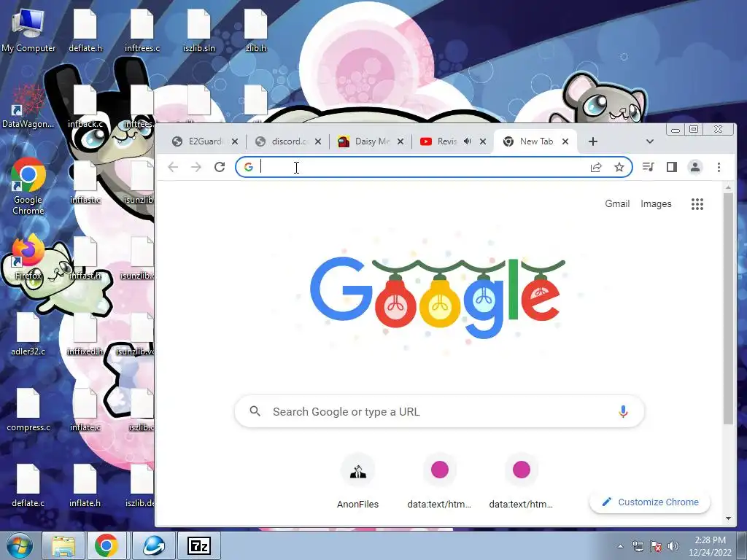Open the Images link

656,204
